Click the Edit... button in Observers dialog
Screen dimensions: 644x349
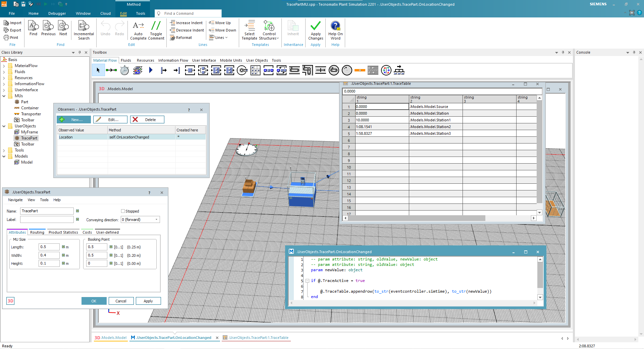point(110,120)
